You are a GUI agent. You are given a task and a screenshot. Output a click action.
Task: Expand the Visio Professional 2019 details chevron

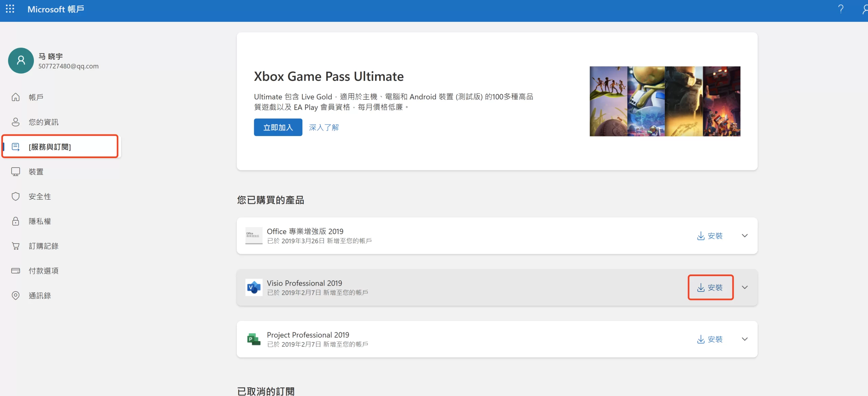click(x=745, y=287)
